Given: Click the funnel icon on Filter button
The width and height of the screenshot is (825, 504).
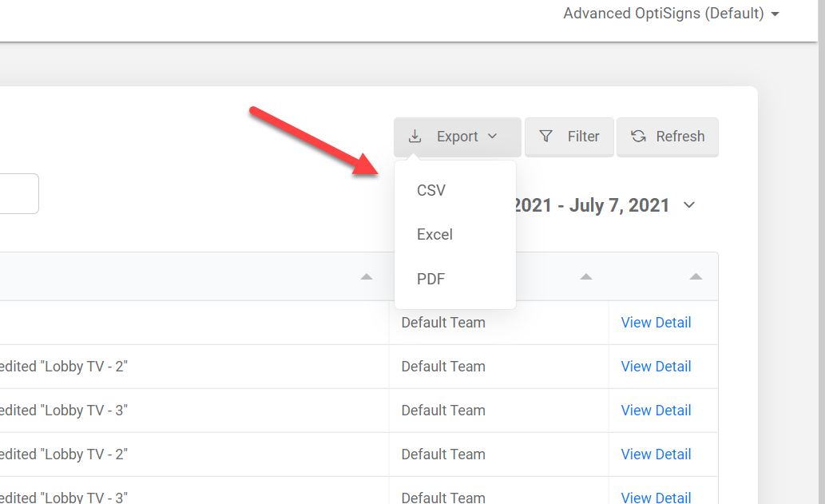Looking at the screenshot, I should 546,137.
